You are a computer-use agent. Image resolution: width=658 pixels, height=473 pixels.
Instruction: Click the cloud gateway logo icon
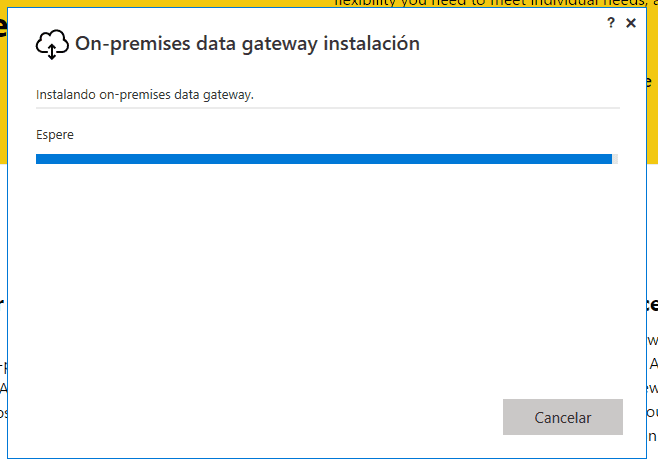[x=52, y=44]
